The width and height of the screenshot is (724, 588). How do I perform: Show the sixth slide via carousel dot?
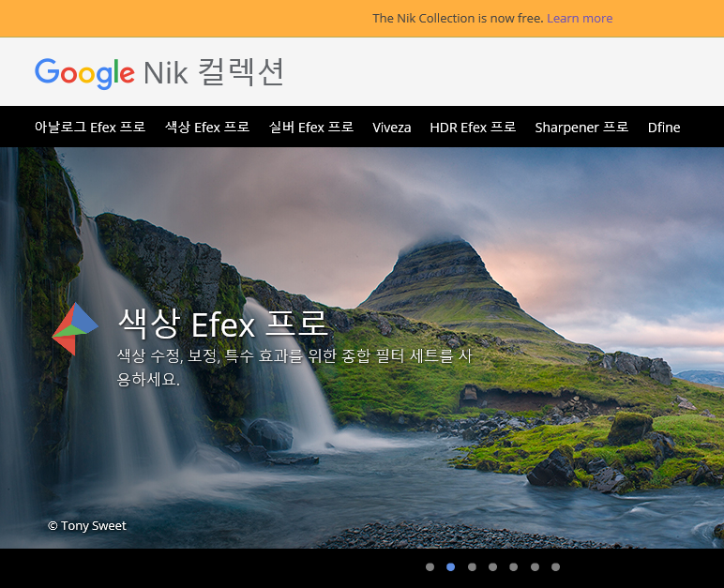tap(535, 567)
